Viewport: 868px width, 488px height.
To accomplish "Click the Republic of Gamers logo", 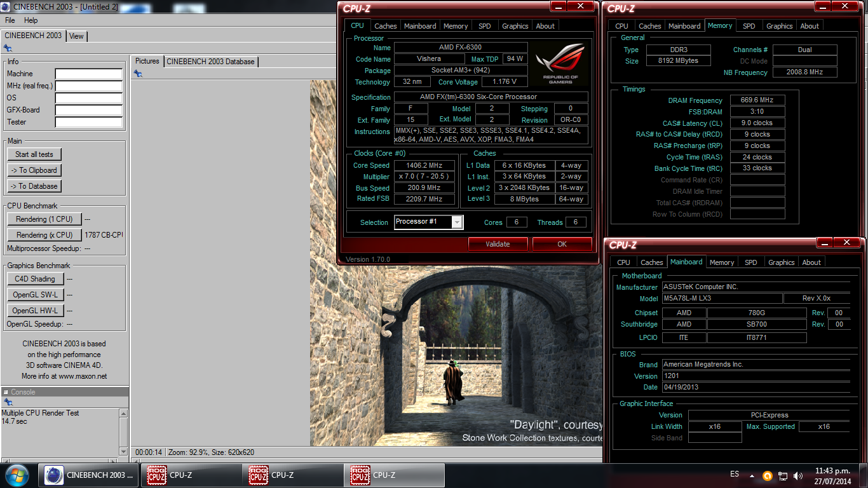I will click(x=560, y=63).
